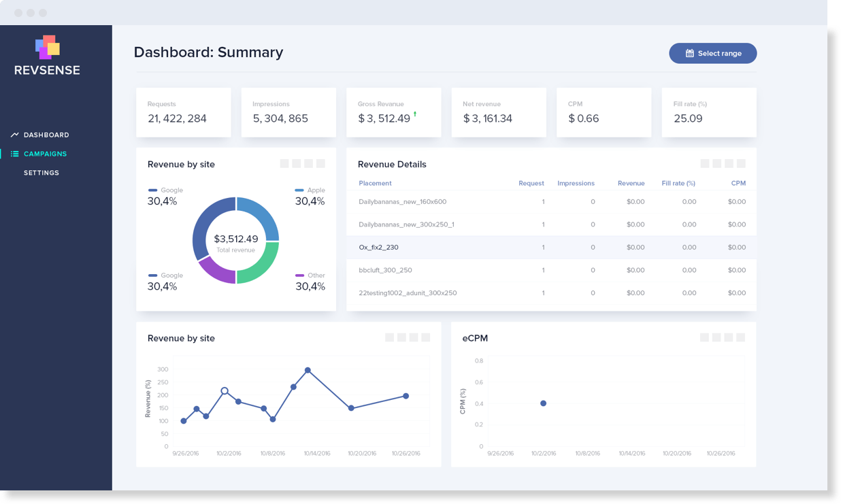Sort table by Fill rate (%) column header
The image size is (841, 504).
(x=678, y=183)
